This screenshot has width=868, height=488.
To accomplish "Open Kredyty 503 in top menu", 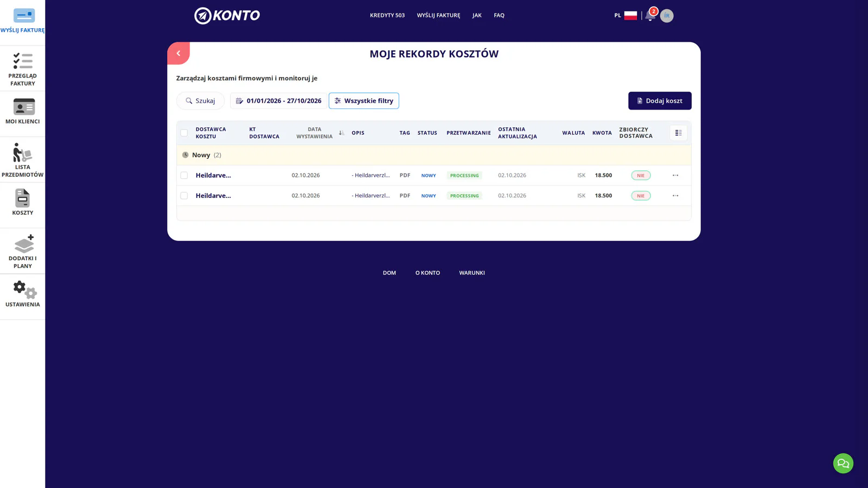I will pyautogui.click(x=387, y=15).
